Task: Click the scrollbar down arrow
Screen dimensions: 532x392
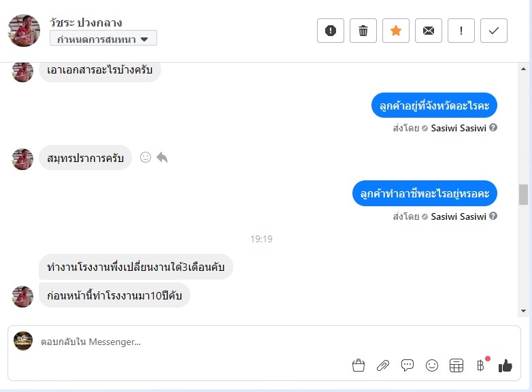Action: pos(523,311)
